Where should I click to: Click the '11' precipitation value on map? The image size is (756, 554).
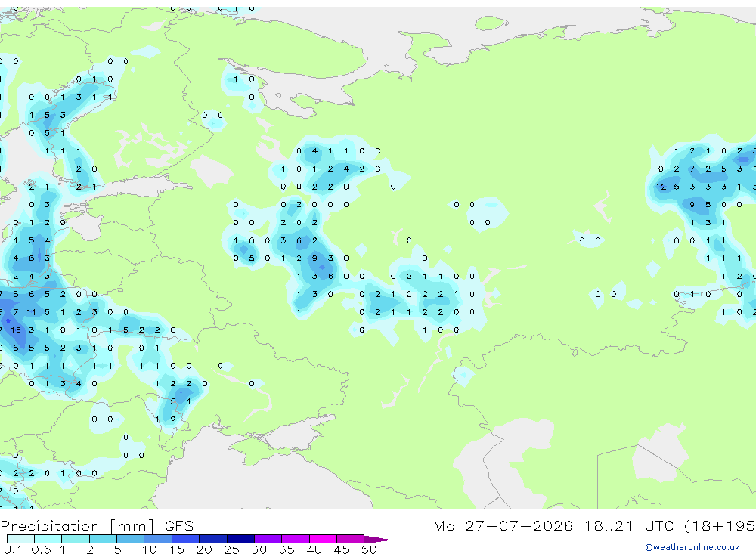31,312
